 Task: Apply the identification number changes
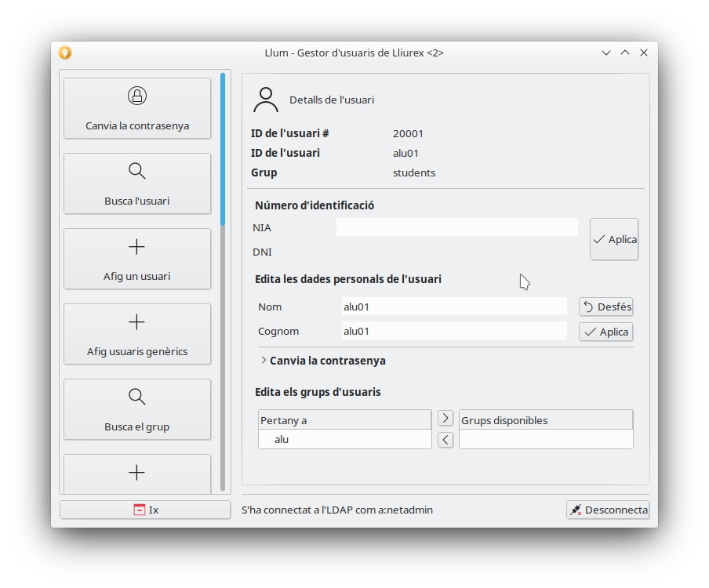click(x=614, y=239)
